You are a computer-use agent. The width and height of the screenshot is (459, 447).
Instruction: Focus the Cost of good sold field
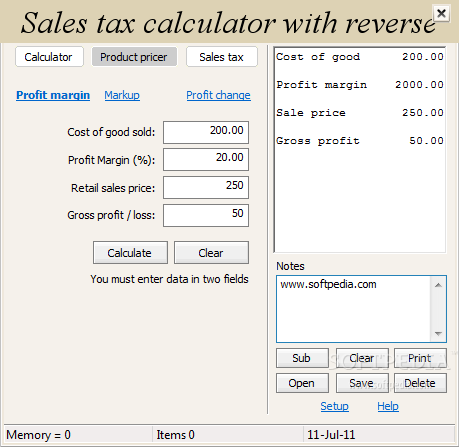click(206, 132)
